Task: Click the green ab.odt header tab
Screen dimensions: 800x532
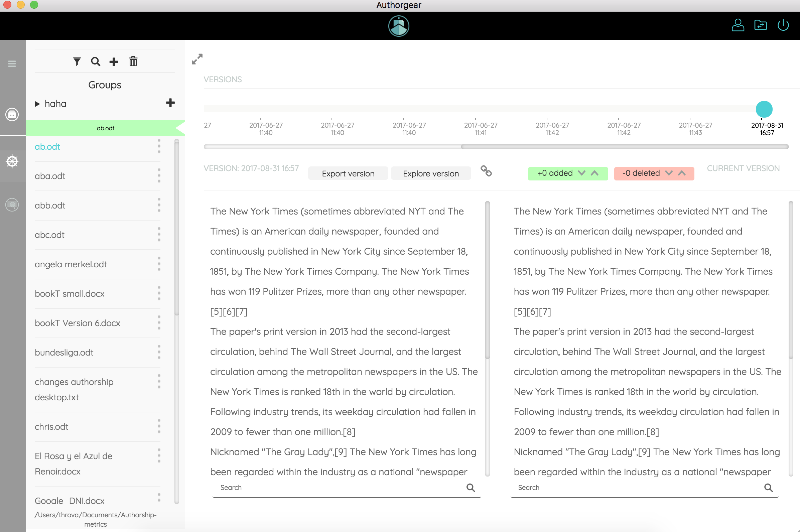Action: click(106, 128)
